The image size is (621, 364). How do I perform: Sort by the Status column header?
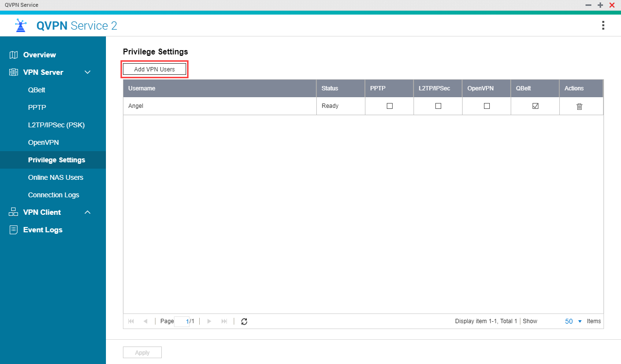[x=341, y=88]
